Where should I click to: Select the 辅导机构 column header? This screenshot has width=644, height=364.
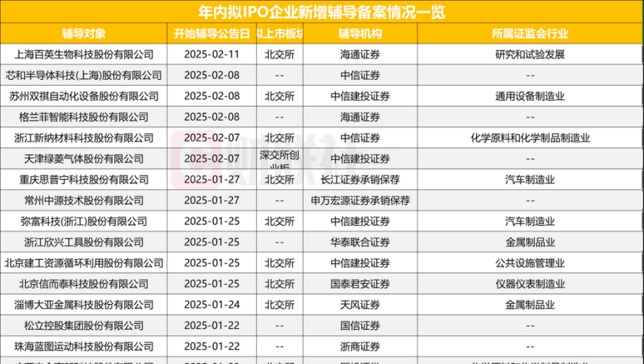pos(360,33)
